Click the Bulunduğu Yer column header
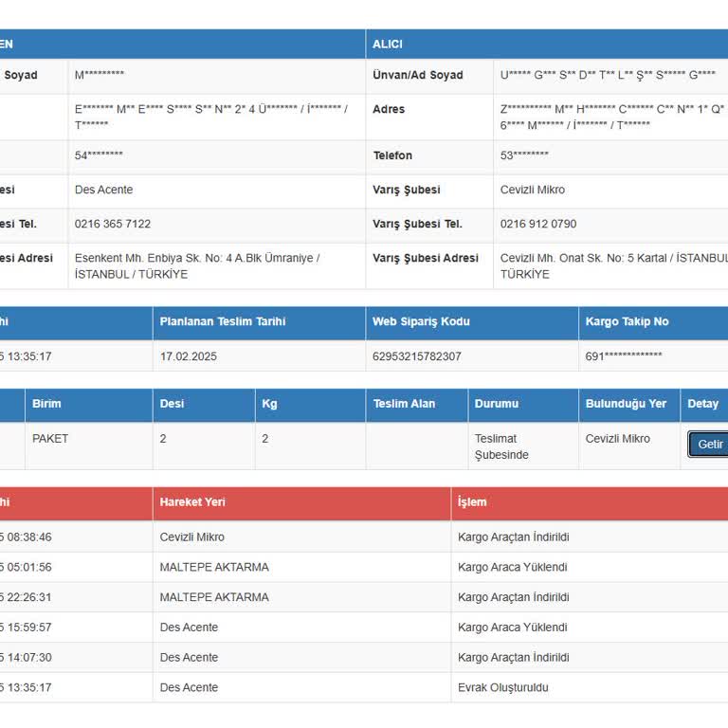Image resolution: width=728 pixels, height=728 pixels. (626, 404)
